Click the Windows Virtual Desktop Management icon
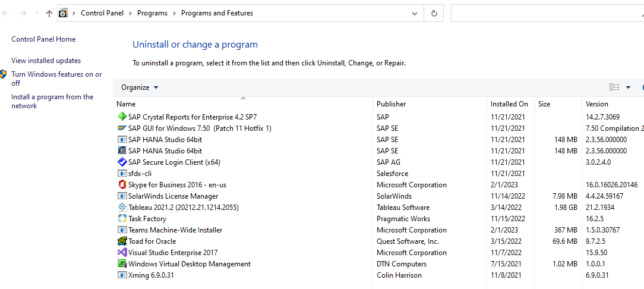 coord(122,264)
